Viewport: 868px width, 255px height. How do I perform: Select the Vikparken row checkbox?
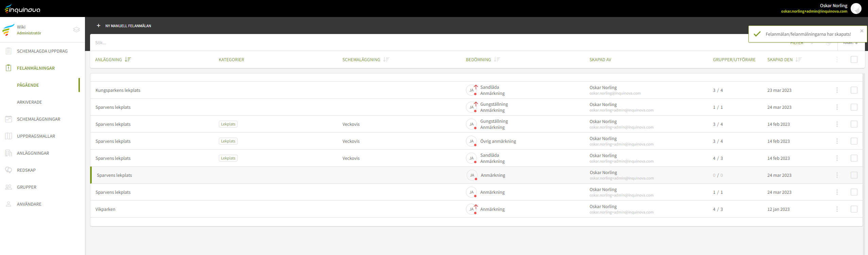click(854, 209)
